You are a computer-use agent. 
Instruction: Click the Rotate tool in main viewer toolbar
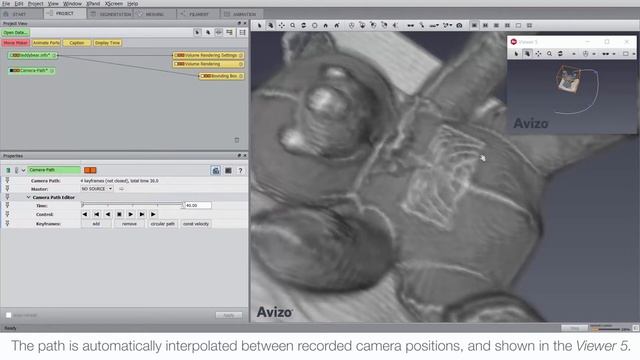(304, 25)
